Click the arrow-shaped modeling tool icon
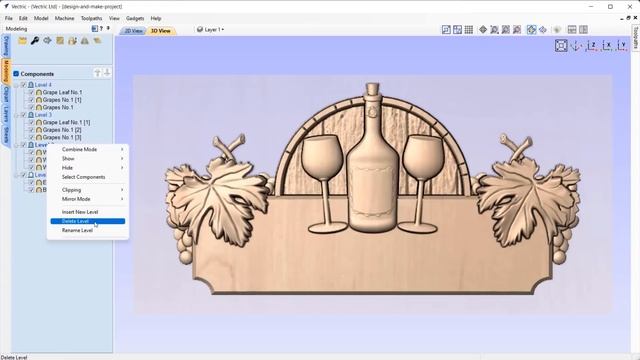640x360 pixels. point(47,40)
